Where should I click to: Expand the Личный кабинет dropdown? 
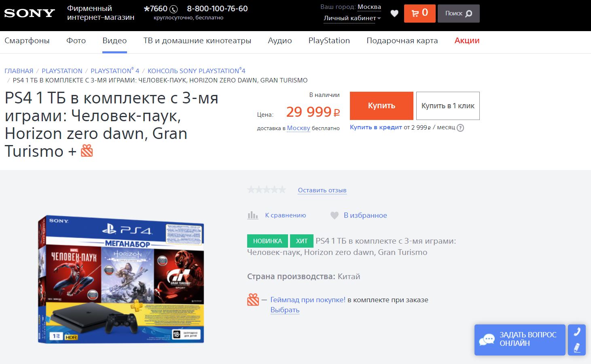coord(352,18)
